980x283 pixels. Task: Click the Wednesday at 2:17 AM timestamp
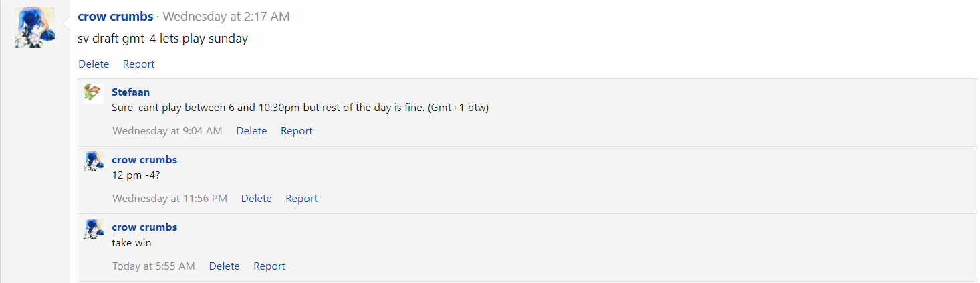pyautogui.click(x=226, y=17)
